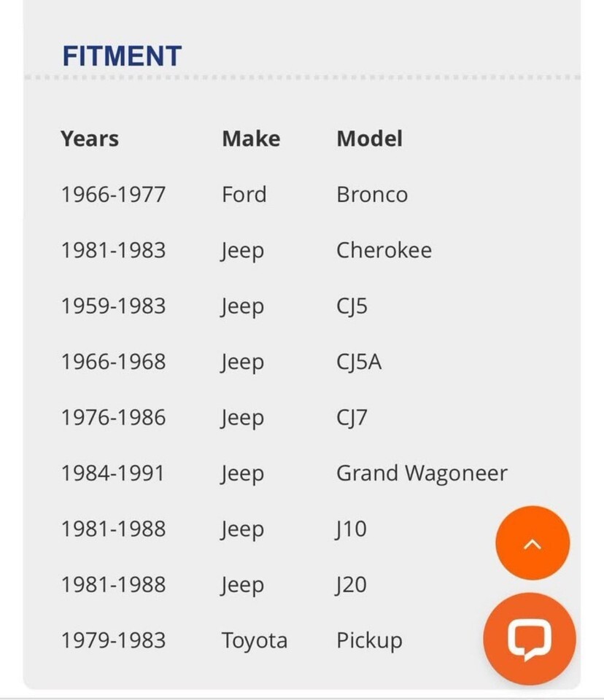Click the Cherokee model entry
Viewport: 604px width, 700px height.
pyautogui.click(x=384, y=250)
